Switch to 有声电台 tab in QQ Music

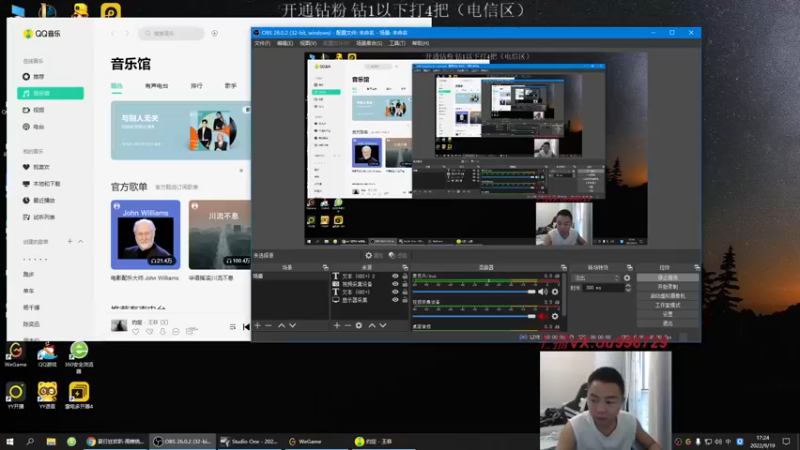[157, 86]
